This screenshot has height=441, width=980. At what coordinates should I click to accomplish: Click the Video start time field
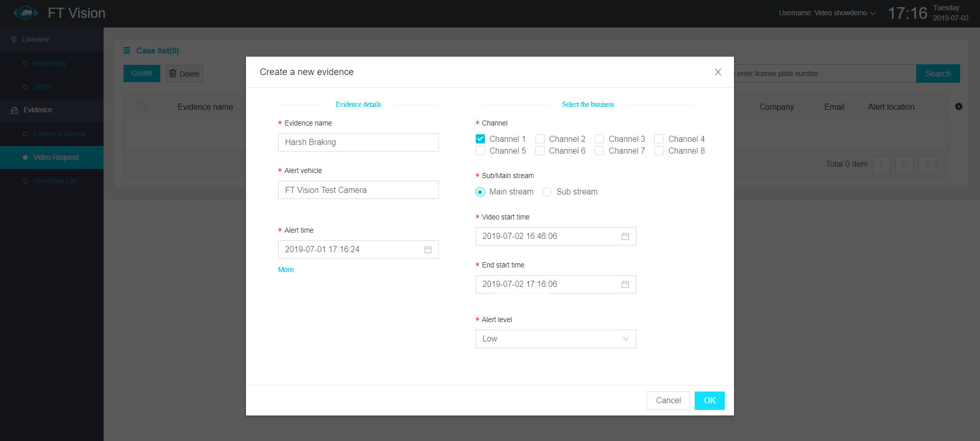coord(556,236)
